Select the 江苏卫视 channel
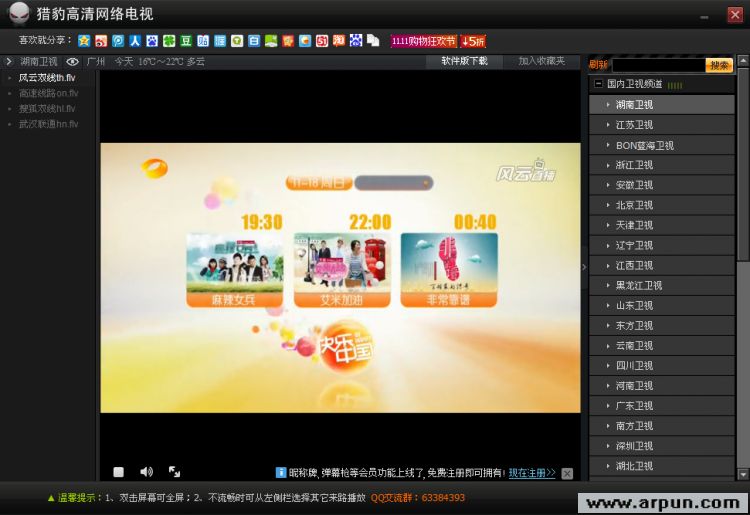 tap(634, 125)
